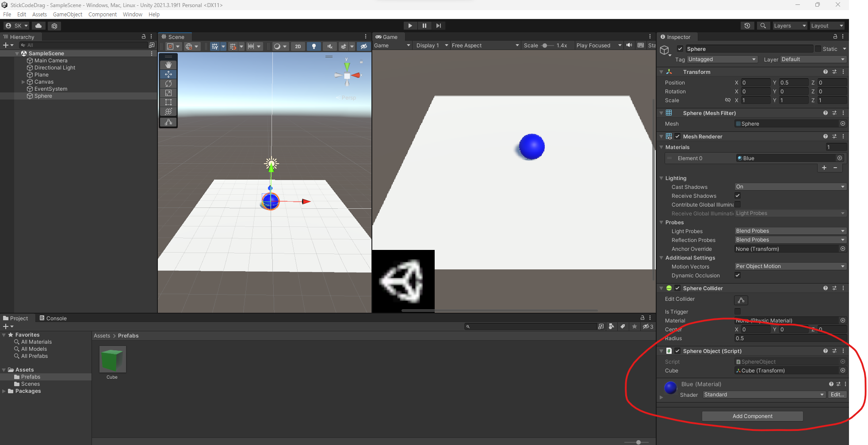868x445 pixels.
Task: Select the Move tool in Scene toolbar
Action: (168, 74)
